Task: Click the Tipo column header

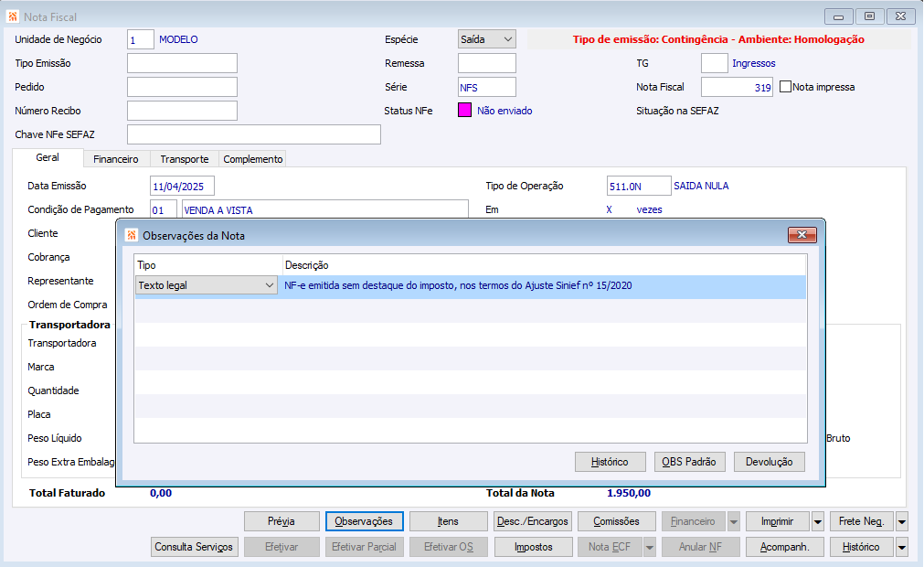Action: 208,265
